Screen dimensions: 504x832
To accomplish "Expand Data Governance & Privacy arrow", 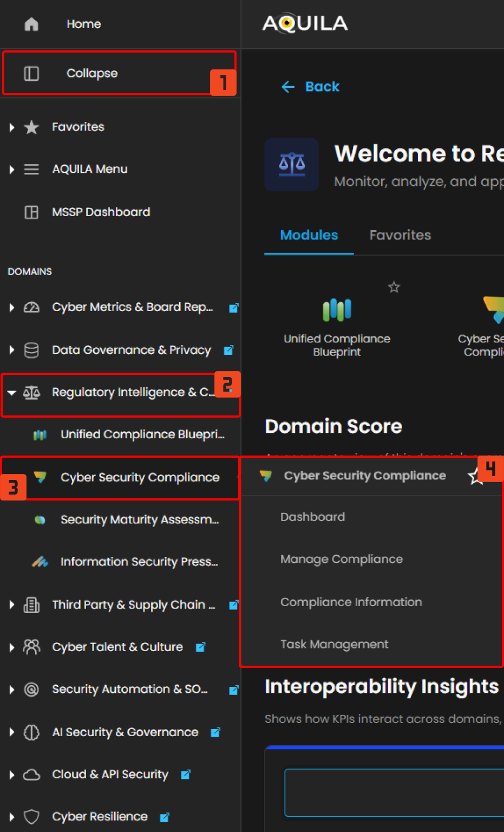I will click(x=12, y=350).
